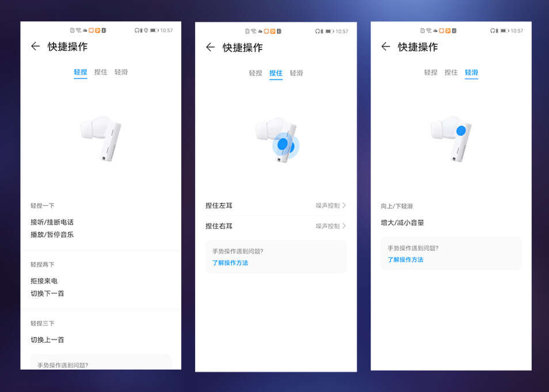Open 了解操作方法 link in middle screen
Viewport: 549px width, 392px height.
click(x=230, y=263)
